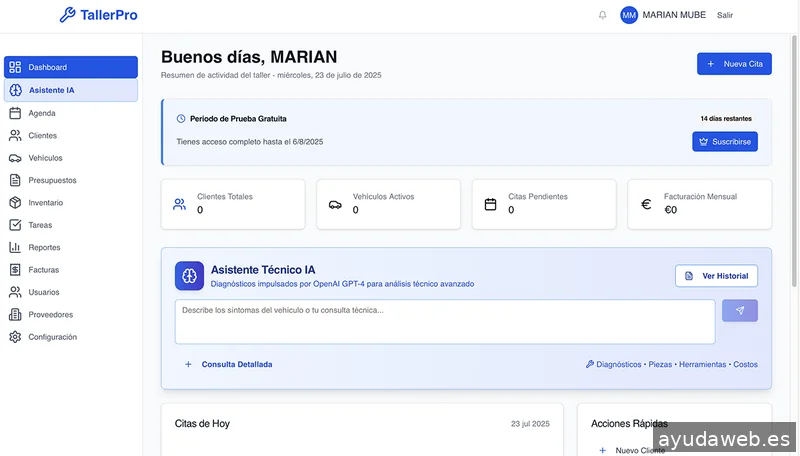Click the Costos link

tap(745, 364)
